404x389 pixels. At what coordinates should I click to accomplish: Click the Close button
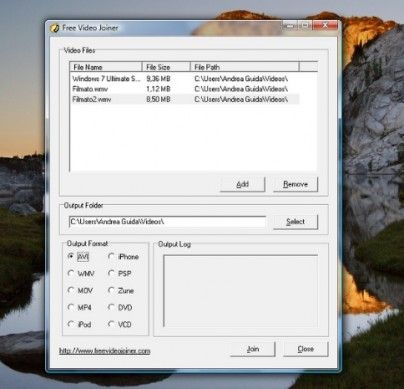click(306, 349)
